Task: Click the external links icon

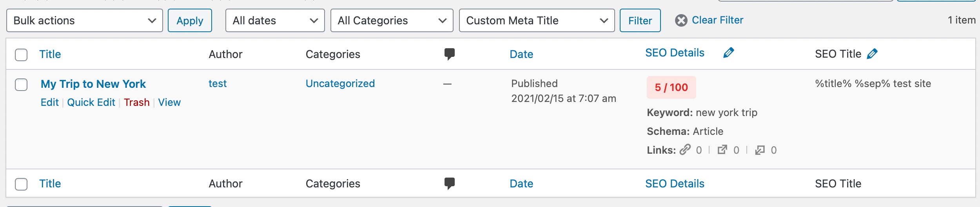Action: [722, 150]
